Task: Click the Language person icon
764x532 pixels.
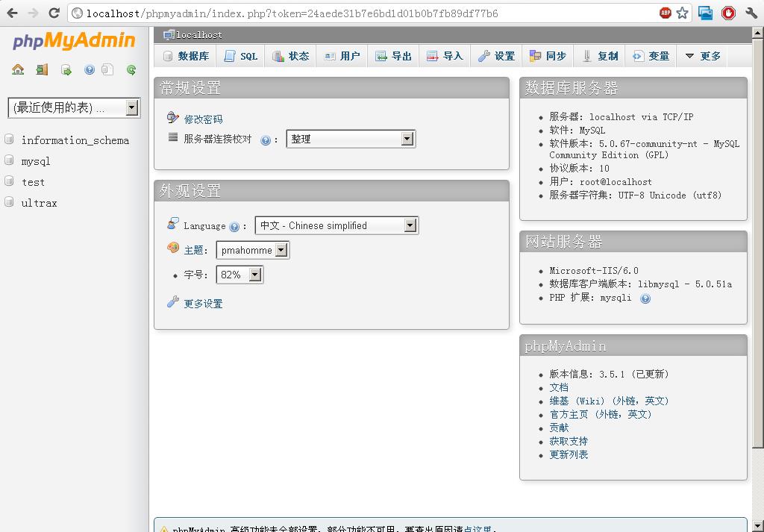Action: [x=173, y=224]
